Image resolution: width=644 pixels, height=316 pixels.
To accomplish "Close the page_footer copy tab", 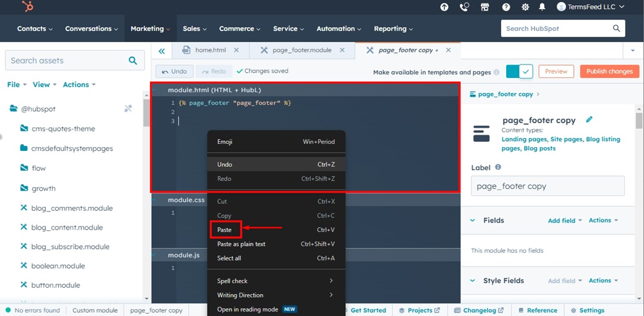I will coord(448,50).
